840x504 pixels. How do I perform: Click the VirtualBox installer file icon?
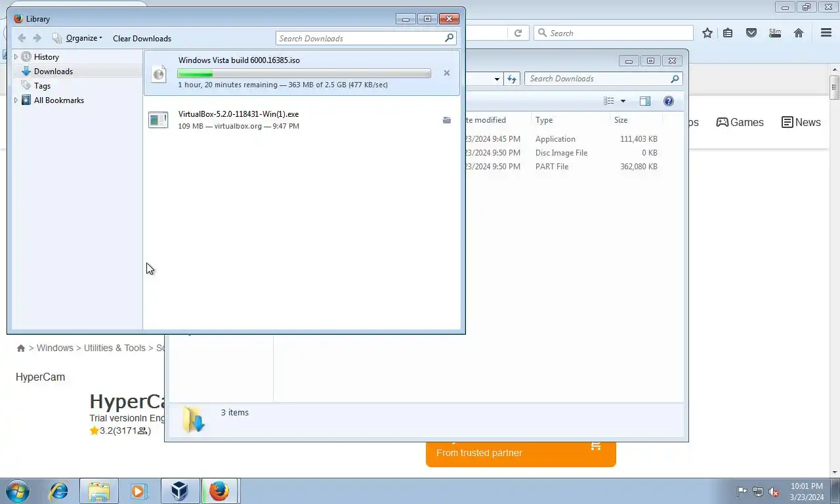click(158, 119)
